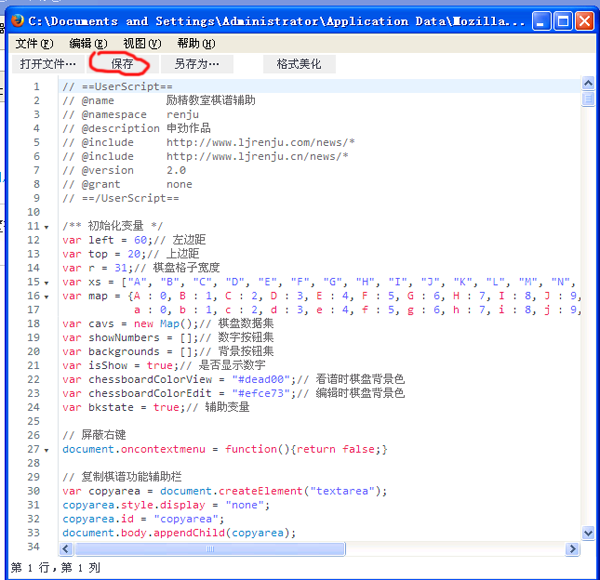This screenshot has height=580, width=600.
Task: Click the 打开文件… button
Action: click(48, 64)
